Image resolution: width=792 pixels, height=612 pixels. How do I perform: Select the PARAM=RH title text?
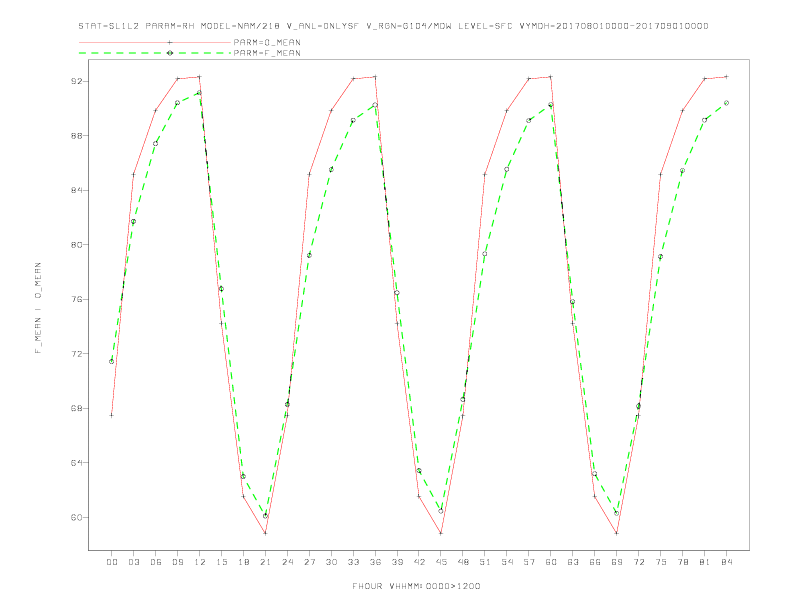click(x=170, y=26)
